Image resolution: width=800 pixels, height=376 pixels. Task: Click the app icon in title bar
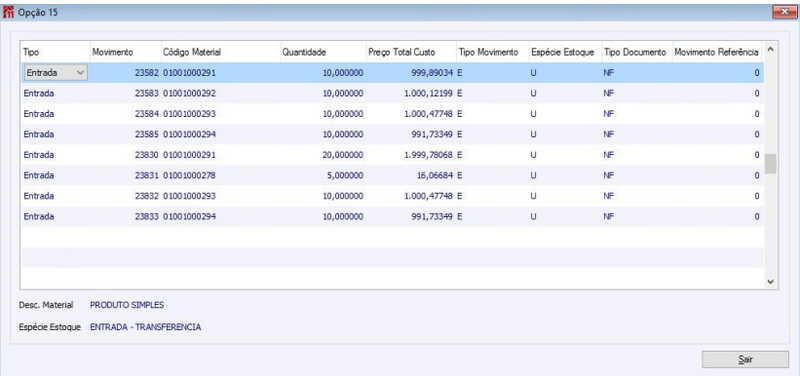8,12
